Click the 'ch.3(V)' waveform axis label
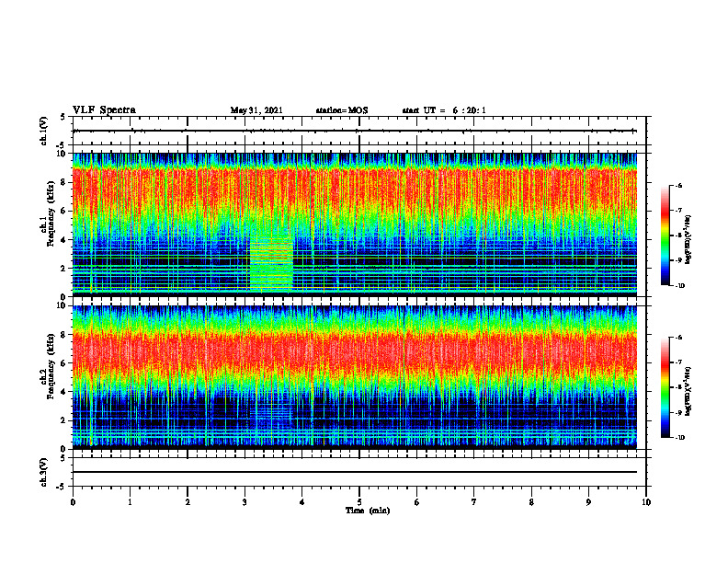Screen dimensions: 728x563 pos(44,472)
